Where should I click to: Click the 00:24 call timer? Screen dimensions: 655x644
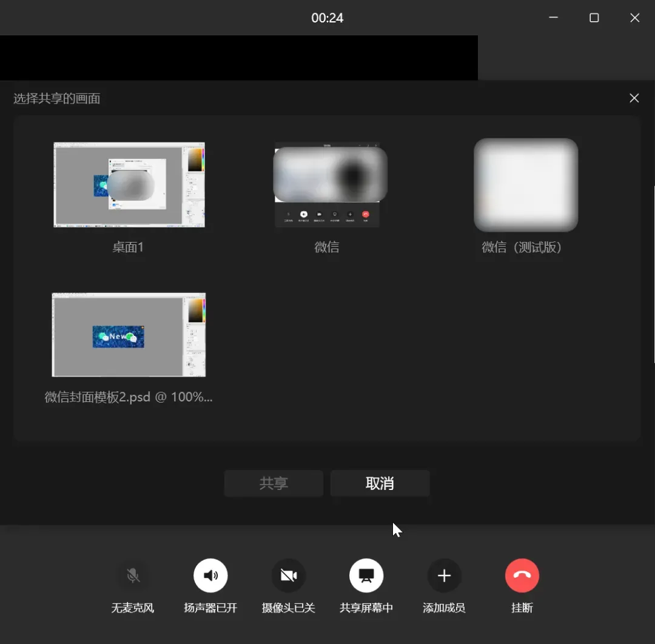(x=327, y=18)
